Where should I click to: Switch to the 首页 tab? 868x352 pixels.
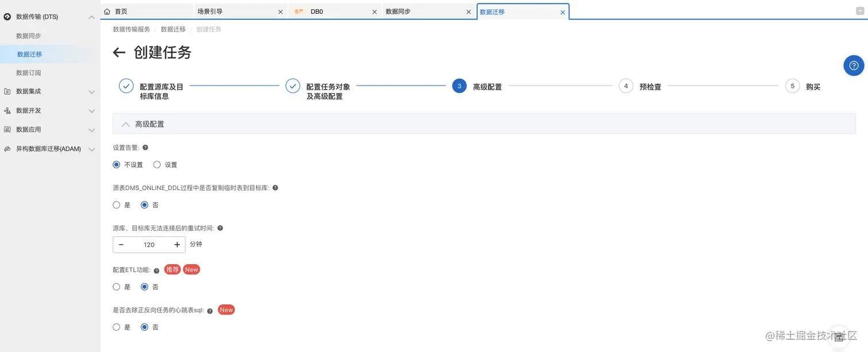coord(148,11)
